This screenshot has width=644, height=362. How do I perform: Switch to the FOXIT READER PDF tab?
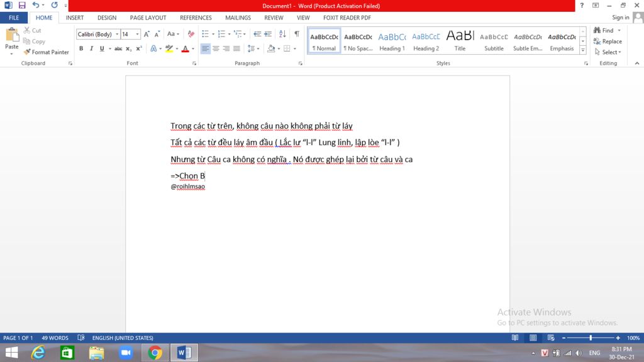tap(347, 18)
